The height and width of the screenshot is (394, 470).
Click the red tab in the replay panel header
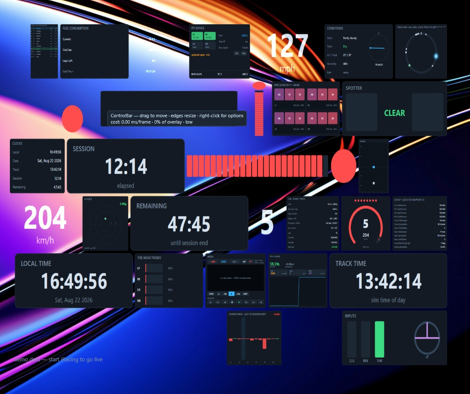pyautogui.click(x=213, y=262)
